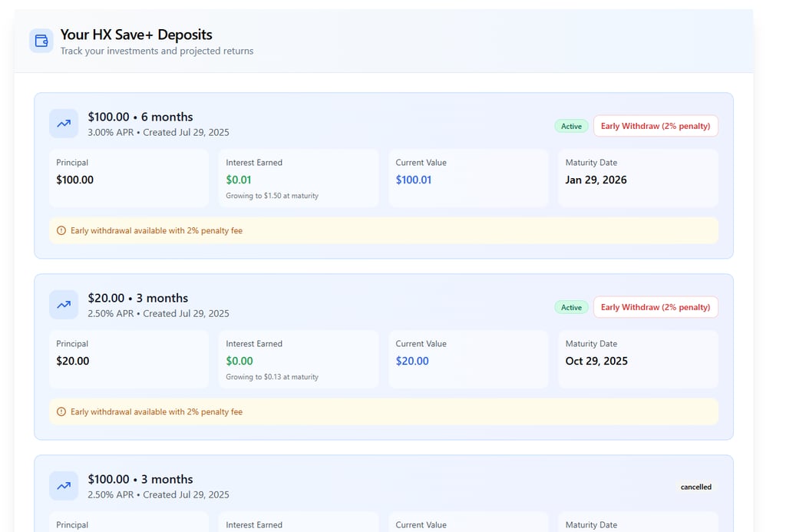This screenshot has height=532, width=786.
Task: Click the warning icon in the 6 months deposit's penalty notice
Action: click(x=61, y=230)
